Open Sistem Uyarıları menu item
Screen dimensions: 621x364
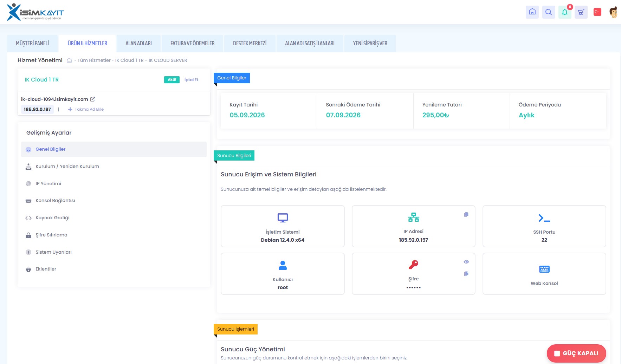pos(114,252)
